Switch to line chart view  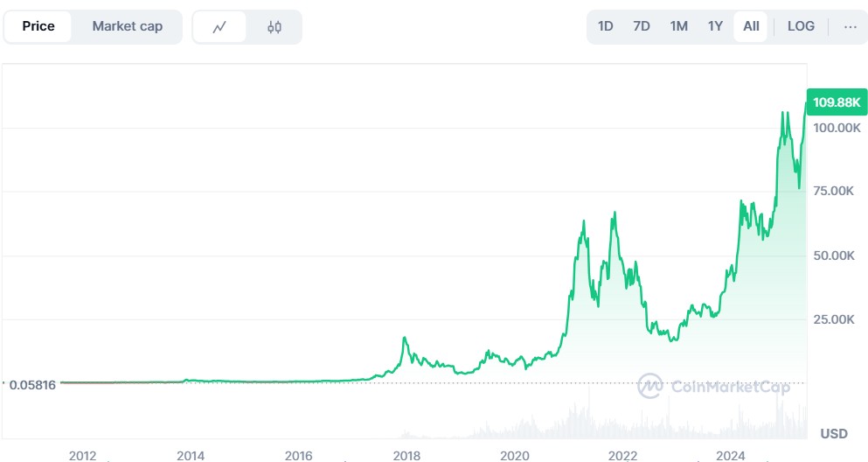click(x=219, y=27)
